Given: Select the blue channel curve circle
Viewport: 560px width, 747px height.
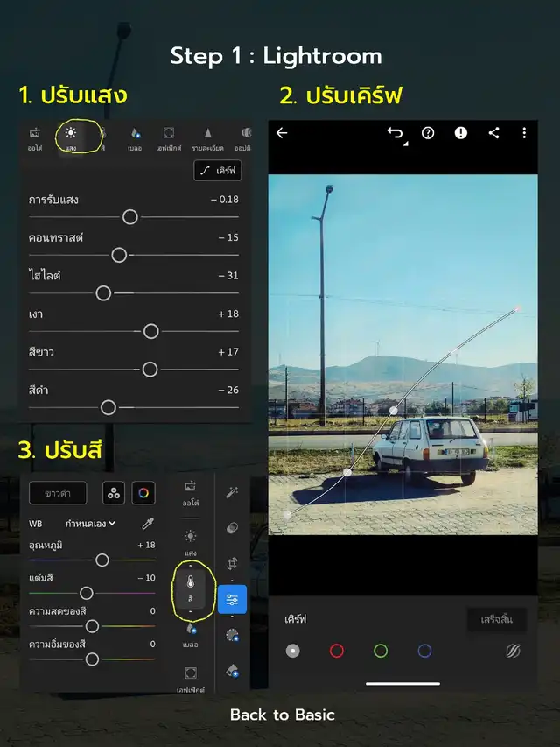Looking at the screenshot, I should click(424, 651).
